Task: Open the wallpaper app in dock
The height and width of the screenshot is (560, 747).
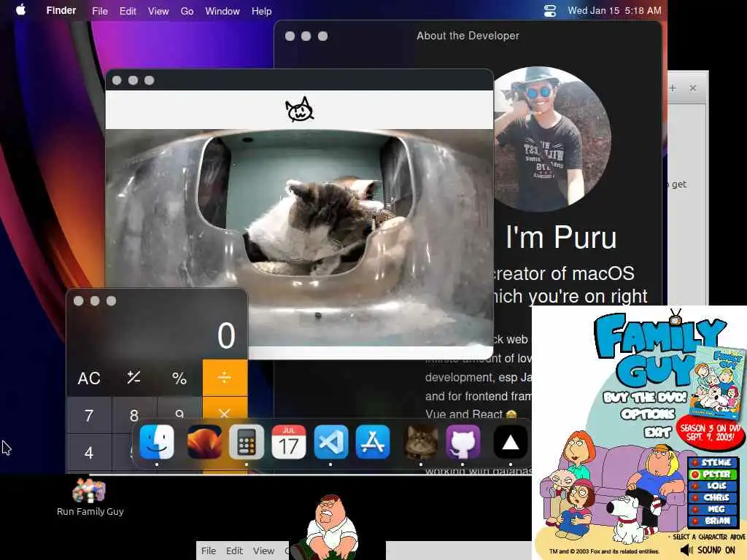Action: (204, 443)
